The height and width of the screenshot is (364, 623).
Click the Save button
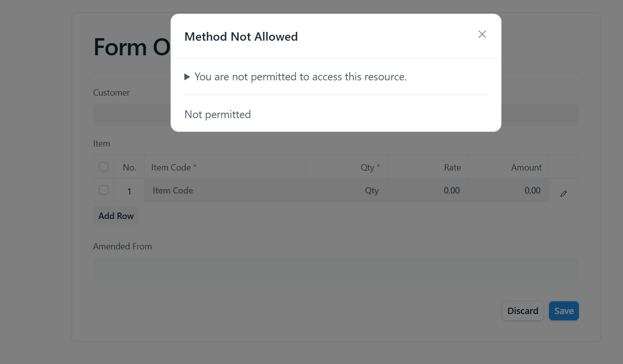point(564,311)
